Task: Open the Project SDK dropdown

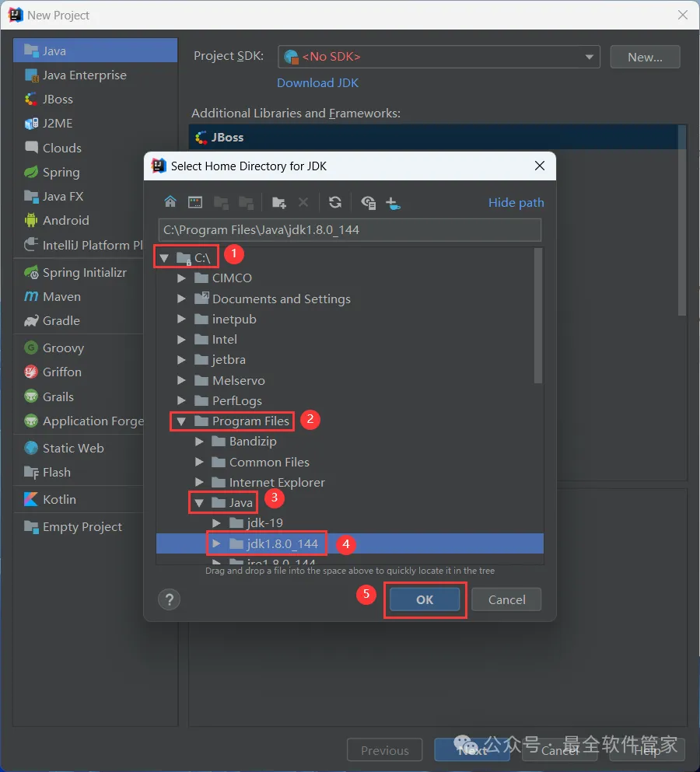Action: pos(439,57)
